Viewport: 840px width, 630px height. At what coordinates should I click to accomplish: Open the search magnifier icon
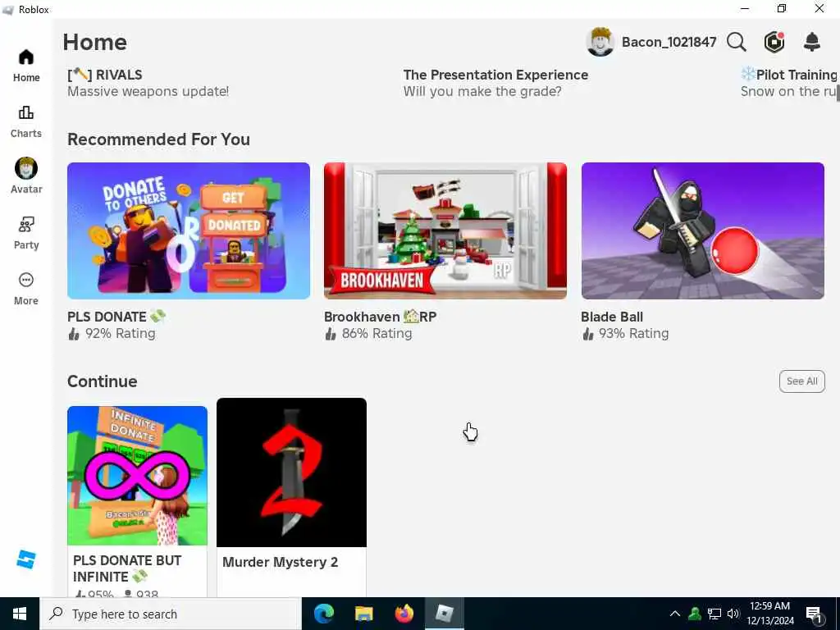point(737,42)
